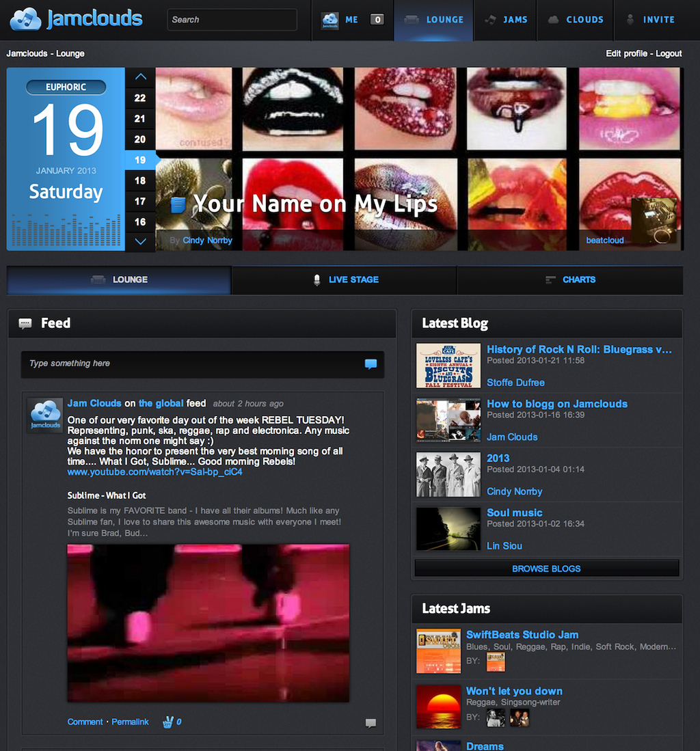Click the 'Posted 2013-01-21 11:58' text
The width and height of the screenshot is (700, 751).
536,361
